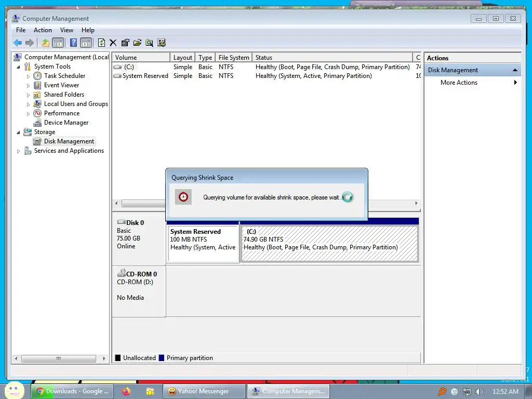Expand Local Users and Groups node
Image resolution: width=532 pixels, height=399 pixels.
pyautogui.click(x=28, y=104)
